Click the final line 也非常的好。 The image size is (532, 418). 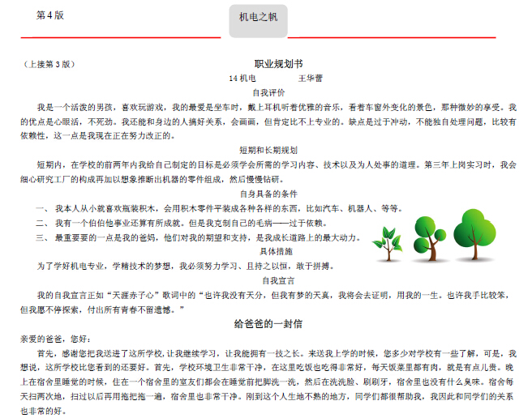coord(44,412)
